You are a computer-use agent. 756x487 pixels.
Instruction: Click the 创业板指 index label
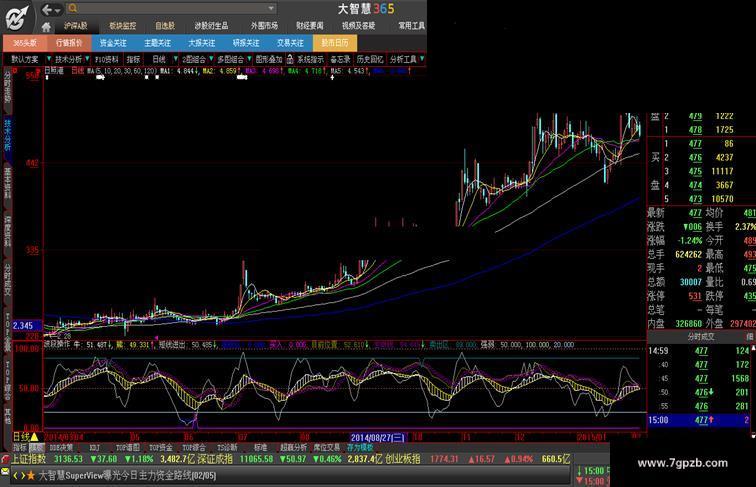tap(402, 459)
